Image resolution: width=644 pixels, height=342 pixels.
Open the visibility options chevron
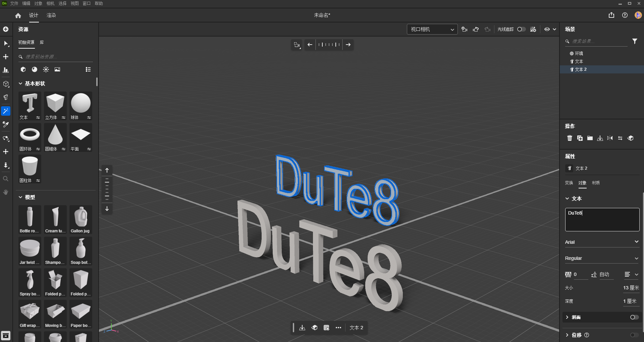tap(554, 30)
